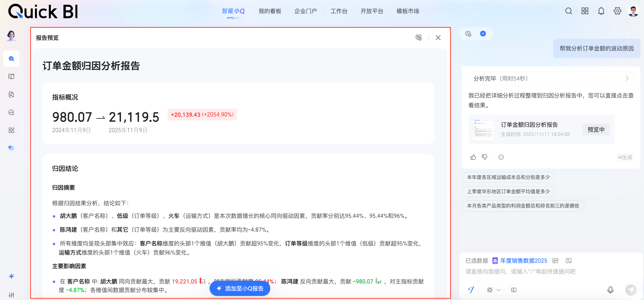Click the 年度销售数据2025 dataset link
The image size is (644, 300).
tap(523, 260)
